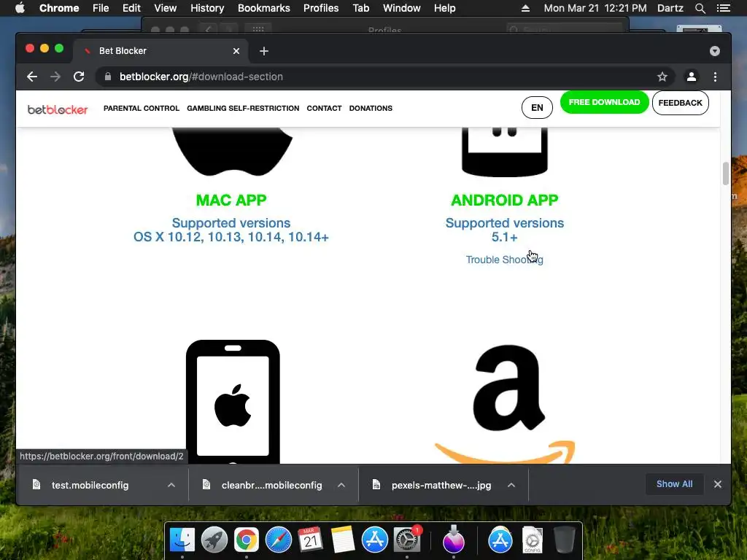Open PARENTAL CONTROL nav link

(142, 108)
